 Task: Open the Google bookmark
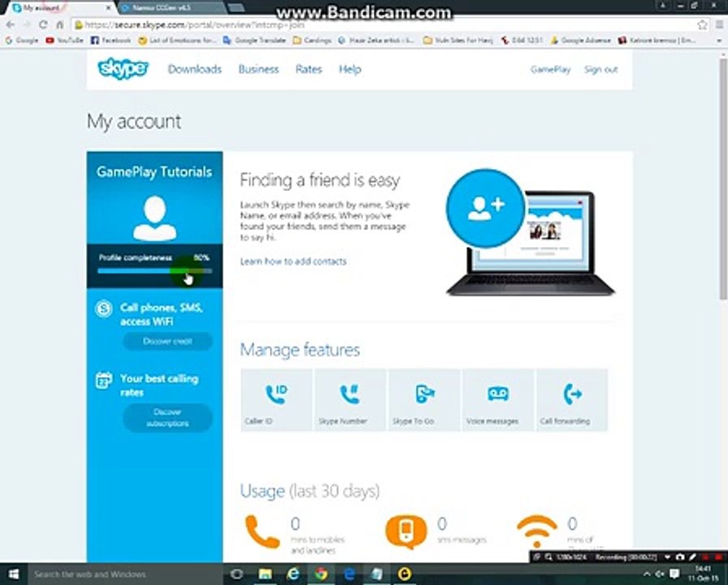click(x=22, y=41)
